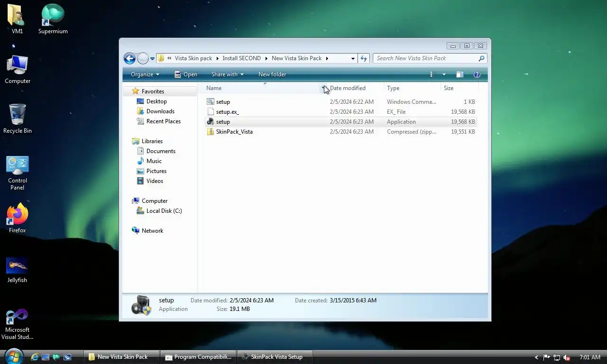
Task: Open the Documents library
Action: pos(161,151)
